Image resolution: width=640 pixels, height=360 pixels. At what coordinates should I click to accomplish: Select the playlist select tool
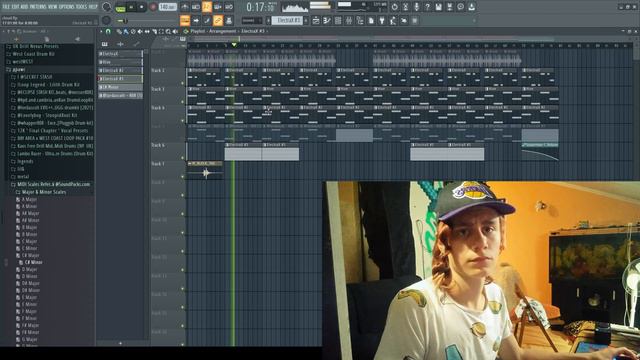161,31
